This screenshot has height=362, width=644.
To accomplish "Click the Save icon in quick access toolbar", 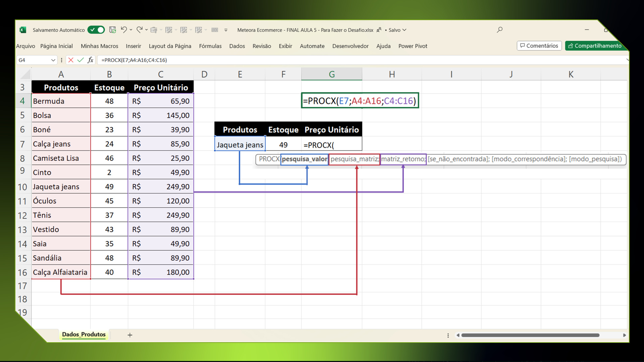I will tap(112, 30).
